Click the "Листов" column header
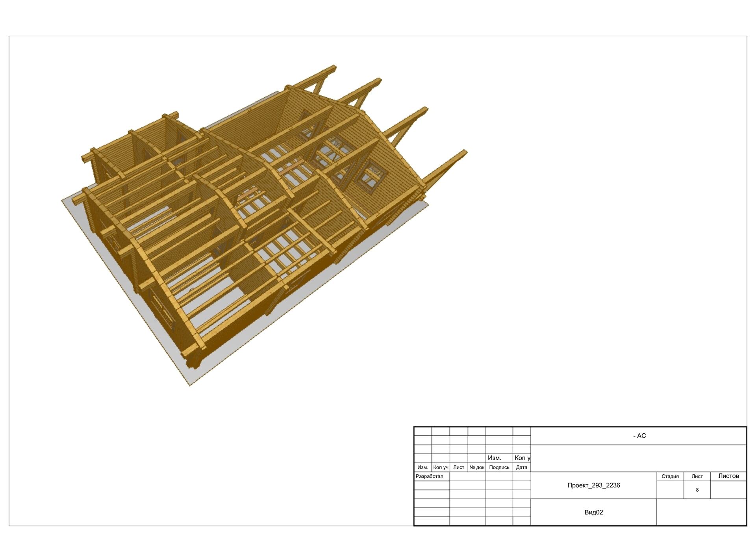Image resolution: width=756 pixels, height=535 pixels. (728, 476)
